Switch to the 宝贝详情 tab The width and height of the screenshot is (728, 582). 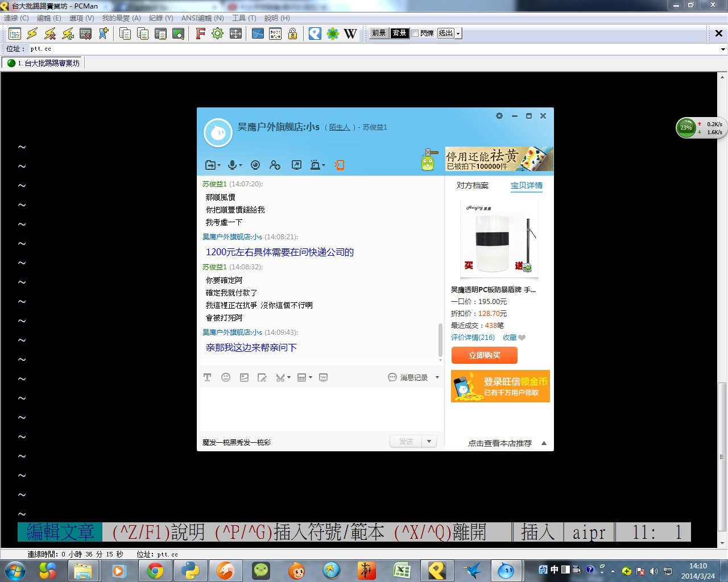pyautogui.click(x=527, y=185)
